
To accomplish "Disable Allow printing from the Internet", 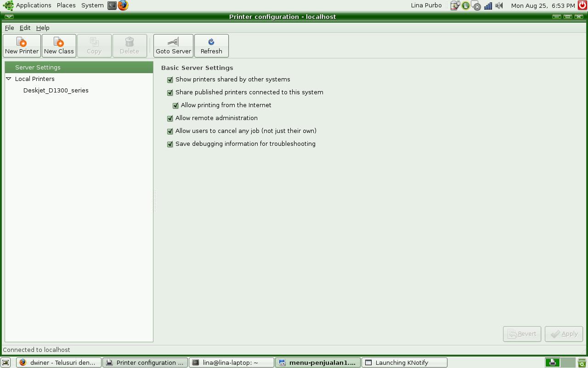I will tap(175, 105).
